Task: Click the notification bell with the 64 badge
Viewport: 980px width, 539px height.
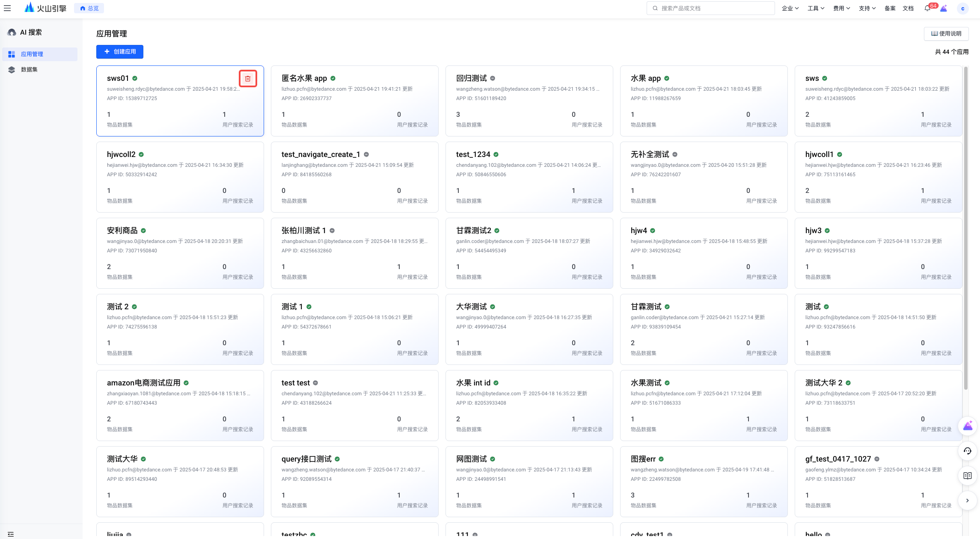Action: click(x=927, y=8)
